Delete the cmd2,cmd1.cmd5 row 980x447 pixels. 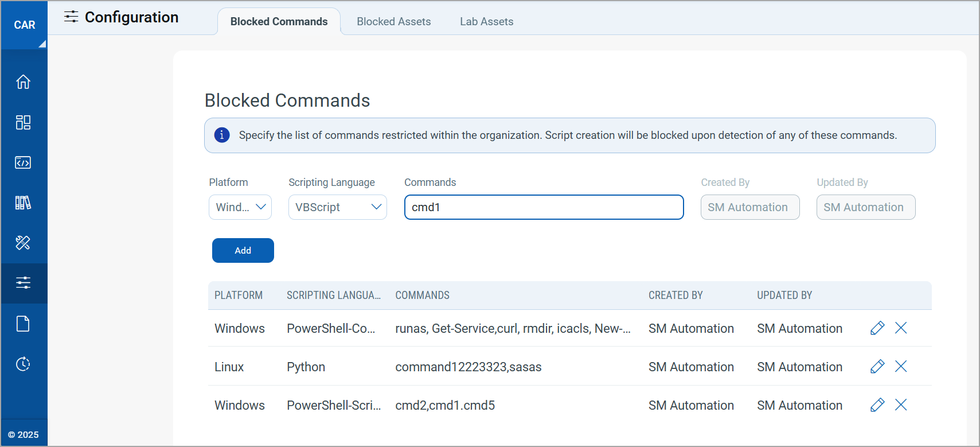pos(901,405)
